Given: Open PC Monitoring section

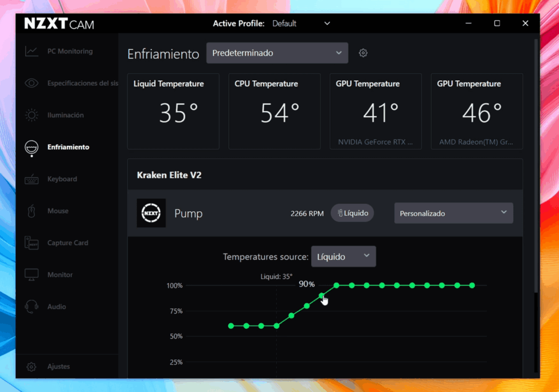Looking at the screenshot, I should (70, 51).
